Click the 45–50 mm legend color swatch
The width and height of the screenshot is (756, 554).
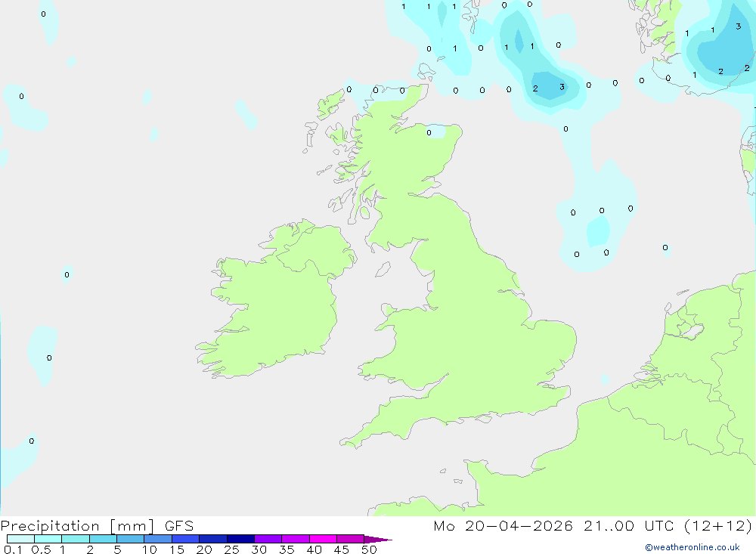[x=351, y=539]
